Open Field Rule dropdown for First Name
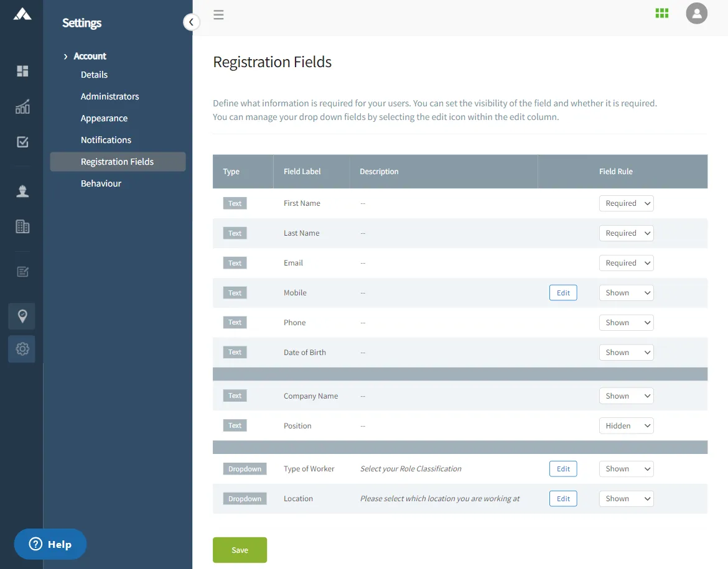This screenshot has height=569, width=728. pyautogui.click(x=626, y=203)
